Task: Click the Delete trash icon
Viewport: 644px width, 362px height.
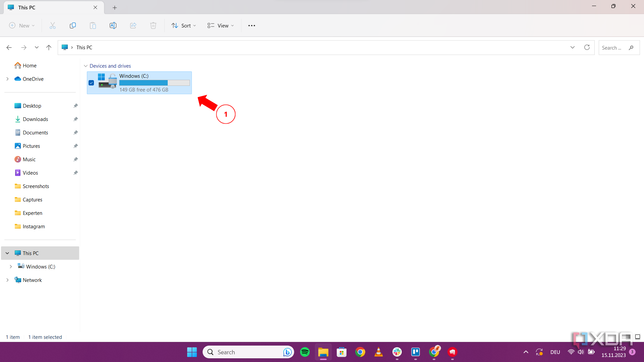Action: click(153, 25)
